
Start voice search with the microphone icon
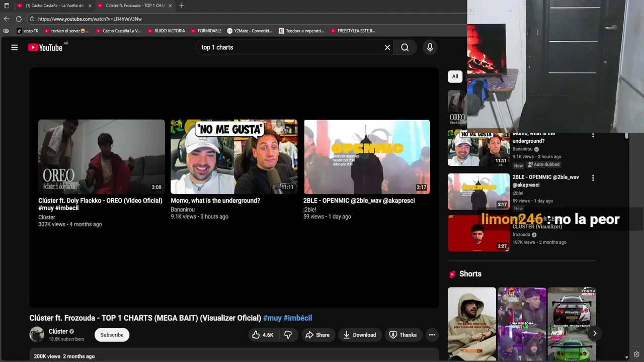tap(430, 47)
